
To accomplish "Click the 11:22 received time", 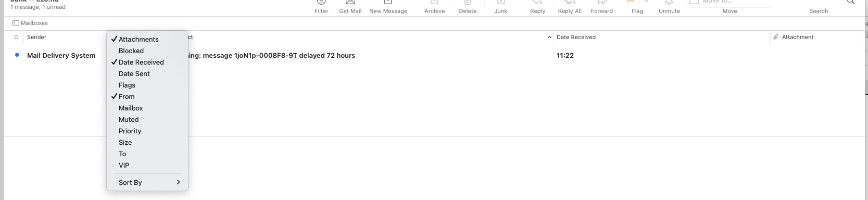I will (x=565, y=55).
